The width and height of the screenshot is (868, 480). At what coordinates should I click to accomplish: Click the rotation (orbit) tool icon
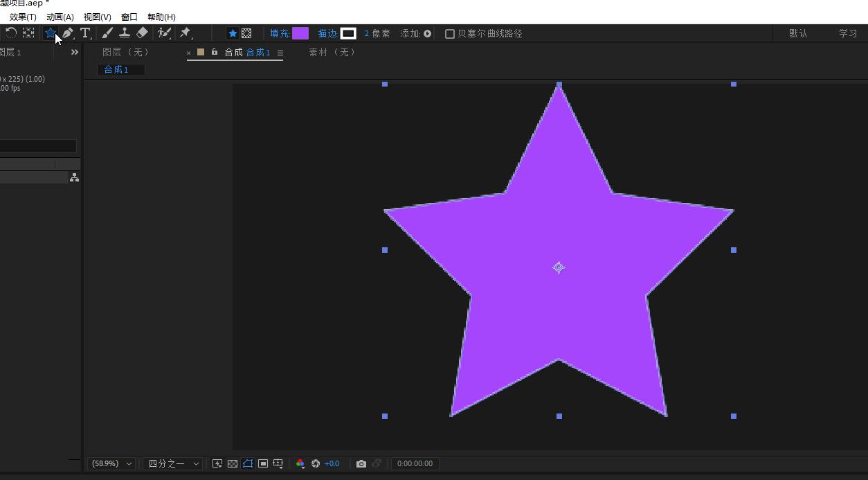tap(11, 33)
